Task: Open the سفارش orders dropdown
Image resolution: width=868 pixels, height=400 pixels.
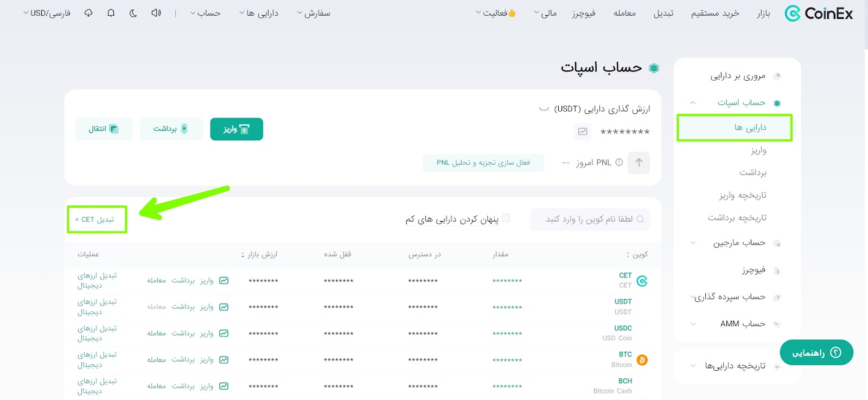Action: [314, 13]
